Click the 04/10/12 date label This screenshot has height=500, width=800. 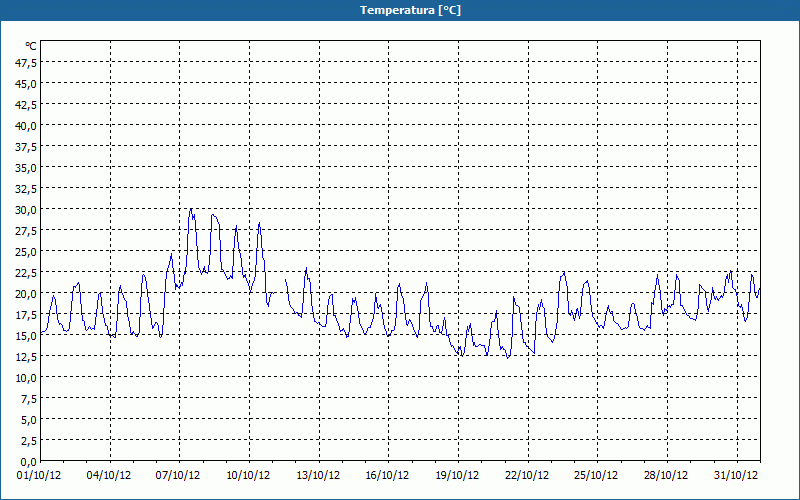pyautogui.click(x=109, y=476)
